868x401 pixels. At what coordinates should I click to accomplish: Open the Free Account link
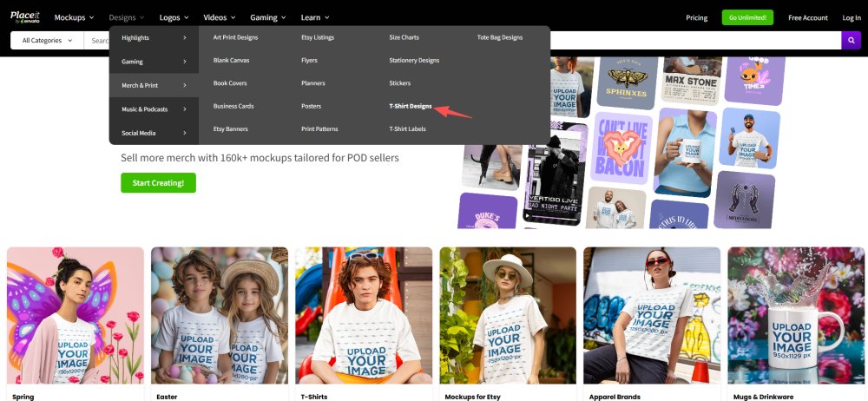pyautogui.click(x=807, y=17)
